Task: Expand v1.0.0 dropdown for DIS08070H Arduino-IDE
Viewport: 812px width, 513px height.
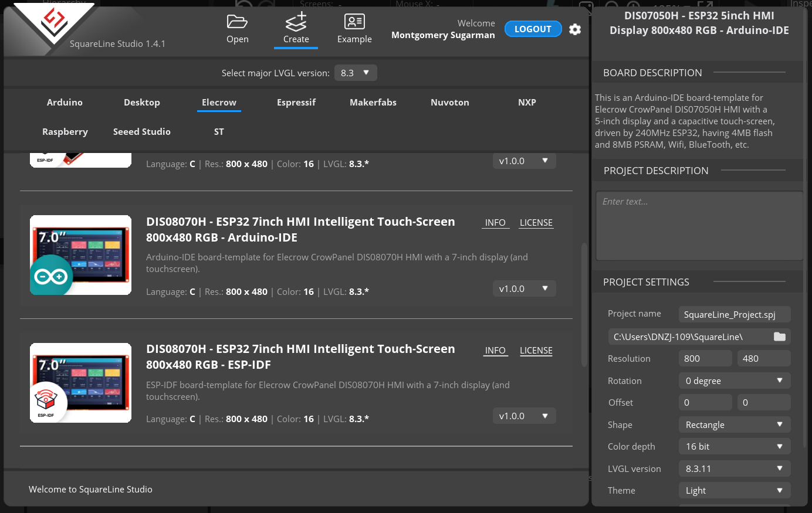Action: 524,288
